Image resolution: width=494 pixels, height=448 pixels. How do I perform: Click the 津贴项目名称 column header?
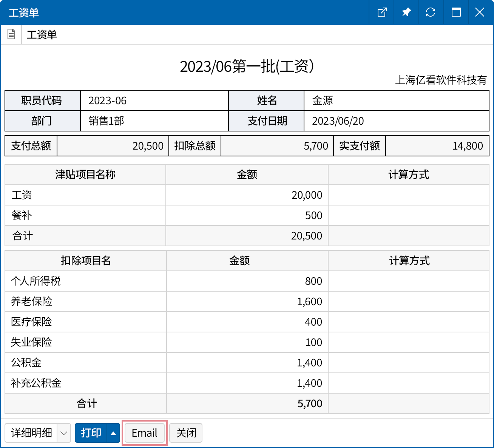[x=85, y=175]
